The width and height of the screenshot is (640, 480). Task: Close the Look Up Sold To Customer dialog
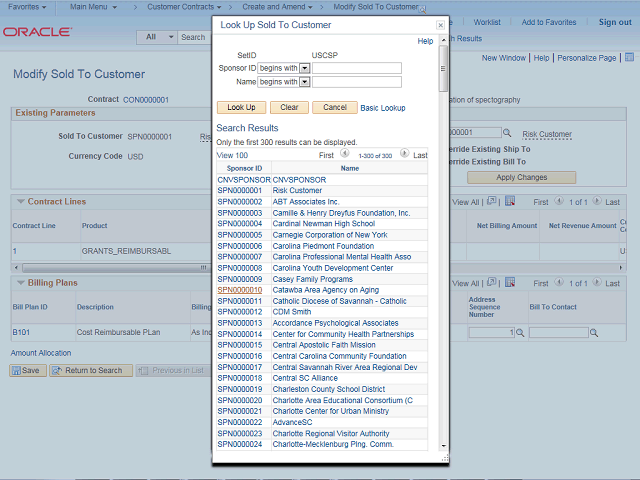441,24
